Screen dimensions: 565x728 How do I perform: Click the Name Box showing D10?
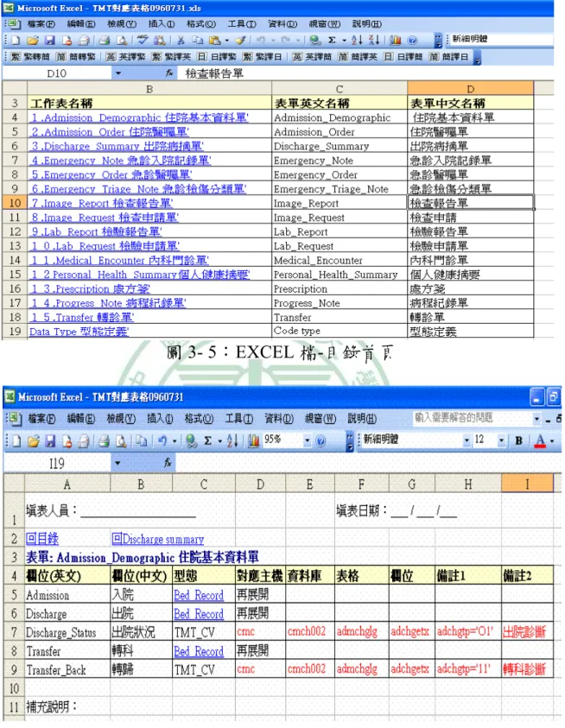[57, 73]
